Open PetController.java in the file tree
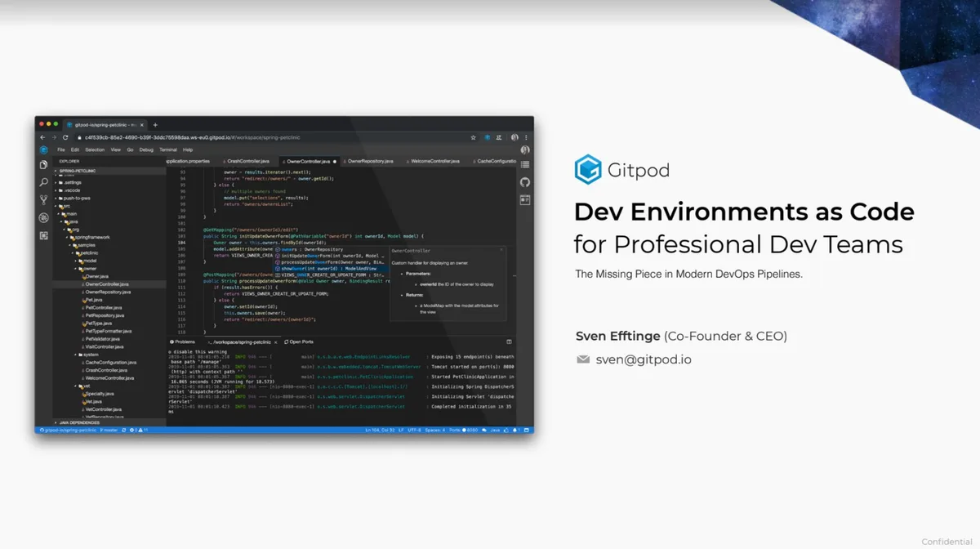 click(104, 307)
